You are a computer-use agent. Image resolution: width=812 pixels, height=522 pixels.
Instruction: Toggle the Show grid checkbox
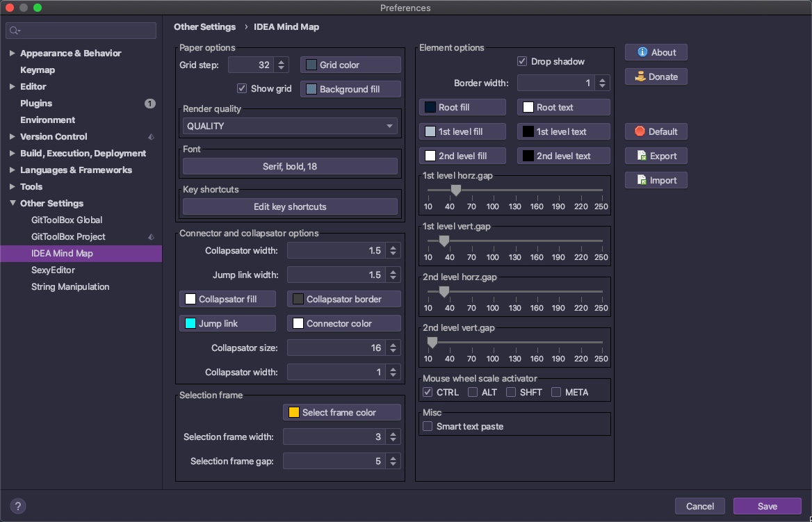(x=242, y=88)
